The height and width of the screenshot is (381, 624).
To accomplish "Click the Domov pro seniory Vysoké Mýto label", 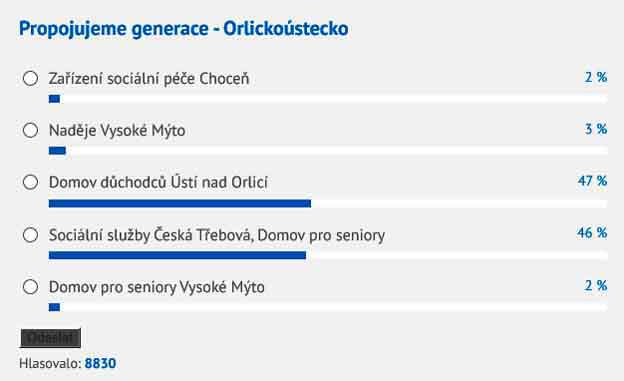I will pyautogui.click(x=156, y=287).
